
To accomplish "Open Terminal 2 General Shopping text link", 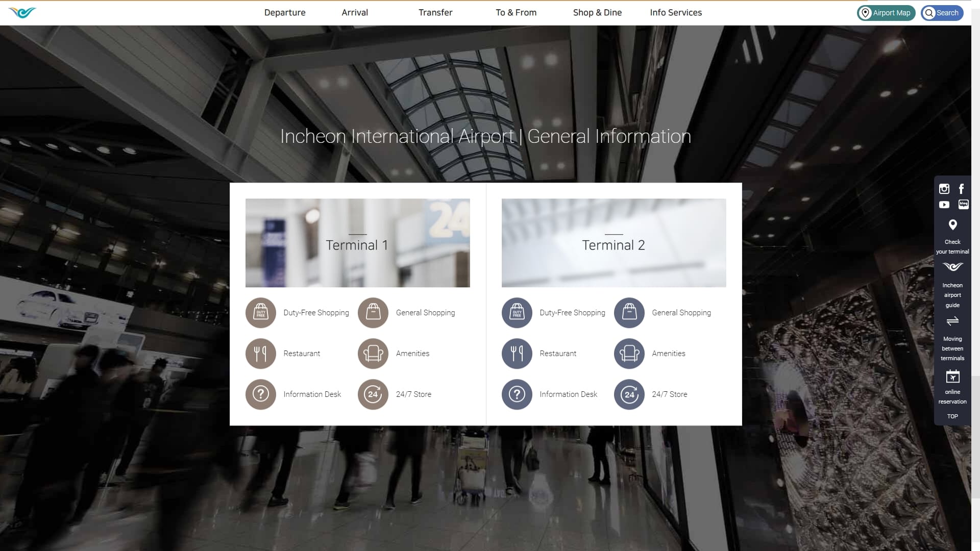I will coord(681,313).
